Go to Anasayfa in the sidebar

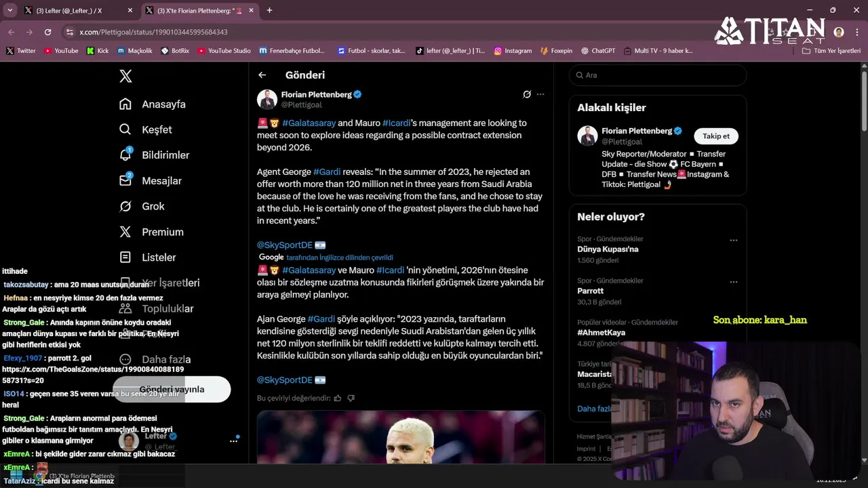point(152,104)
